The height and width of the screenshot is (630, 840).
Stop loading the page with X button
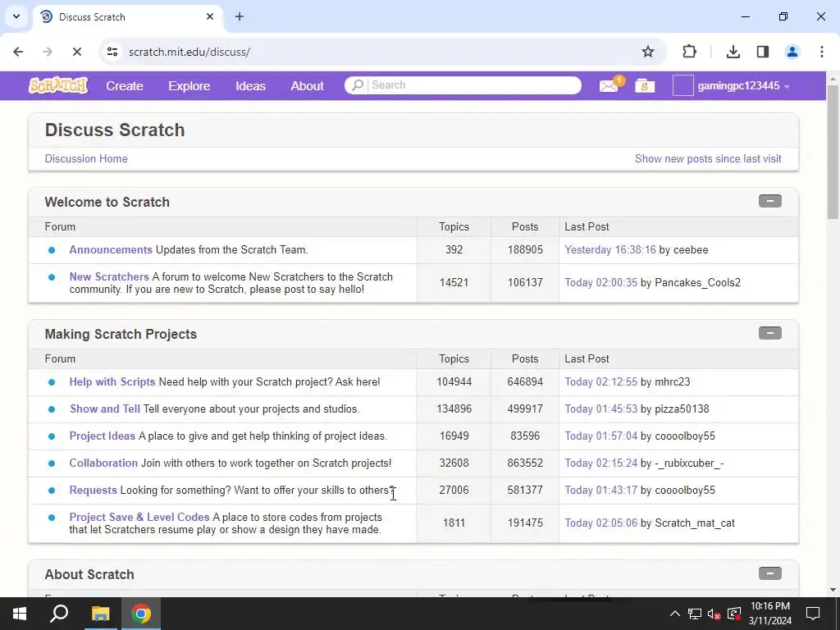tap(76, 52)
